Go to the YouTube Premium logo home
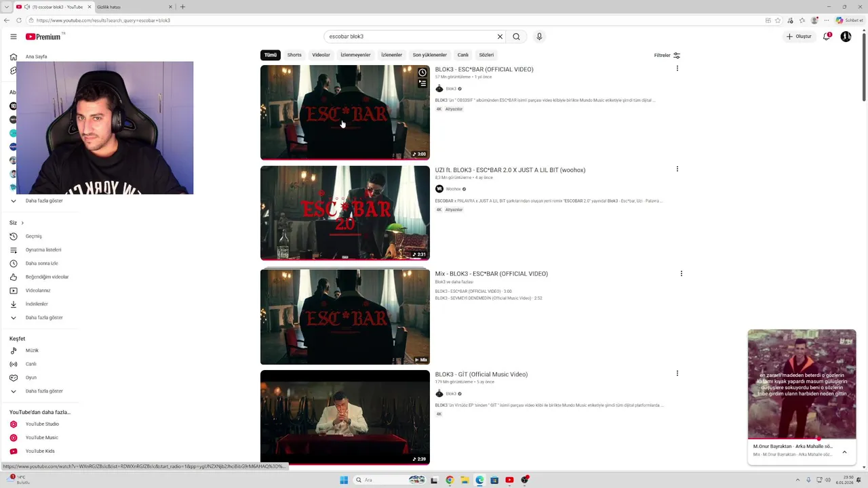 [45, 37]
